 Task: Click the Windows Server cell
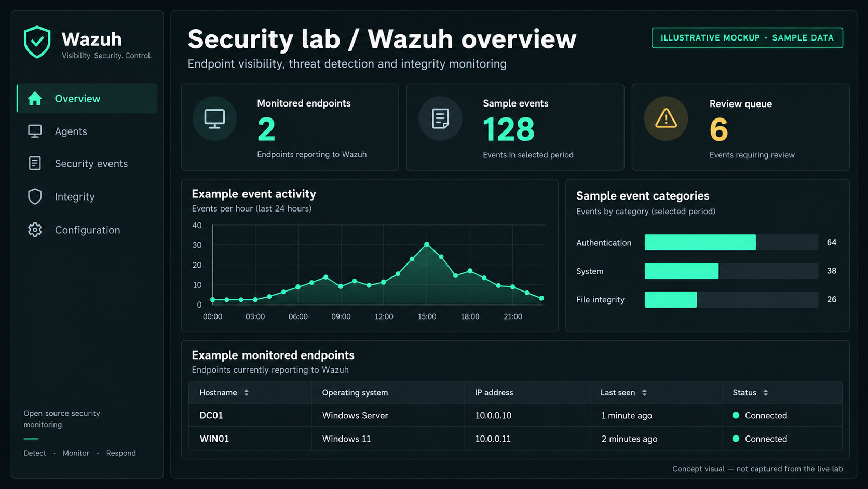click(355, 415)
